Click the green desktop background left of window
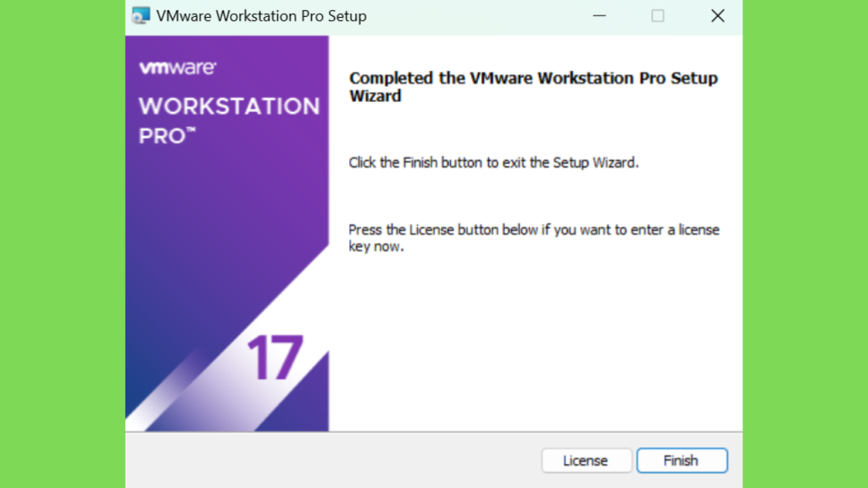This screenshot has height=488, width=868. 63,244
